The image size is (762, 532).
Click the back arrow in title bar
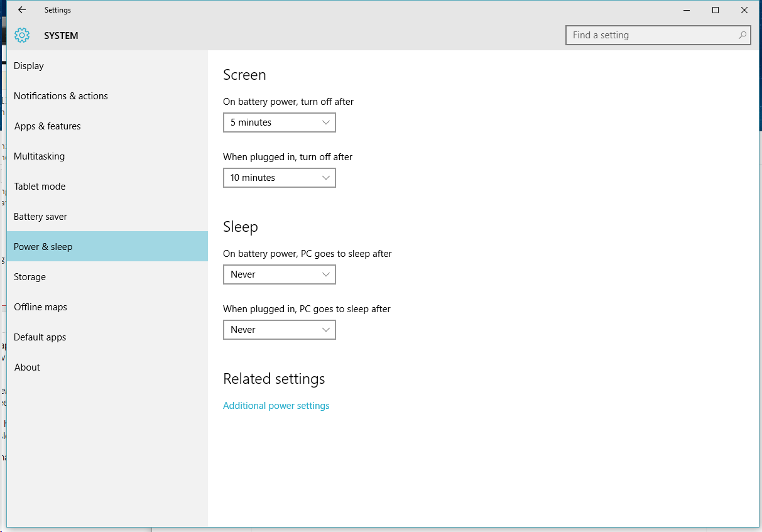(21, 10)
